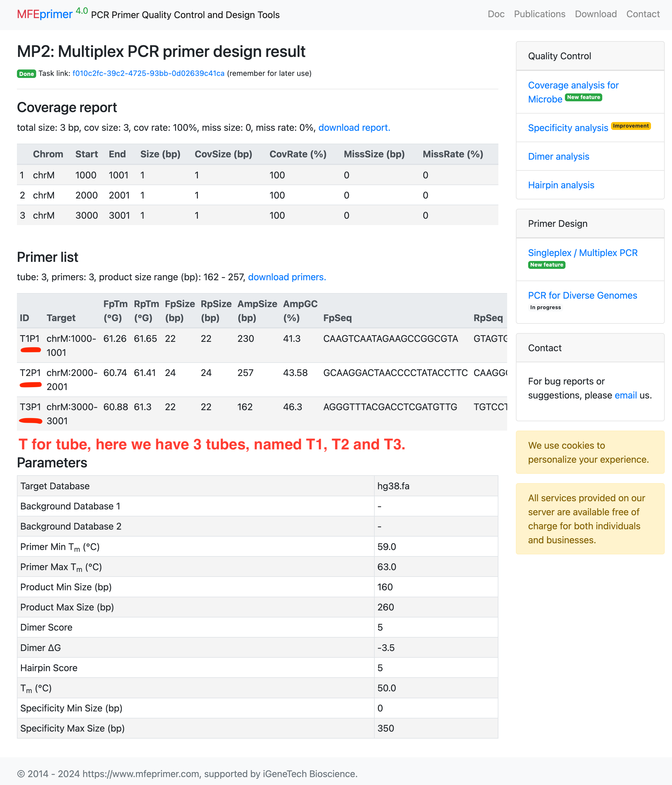Click the Coverage report heading
The width and height of the screenshot is (672, 785).
67,108
